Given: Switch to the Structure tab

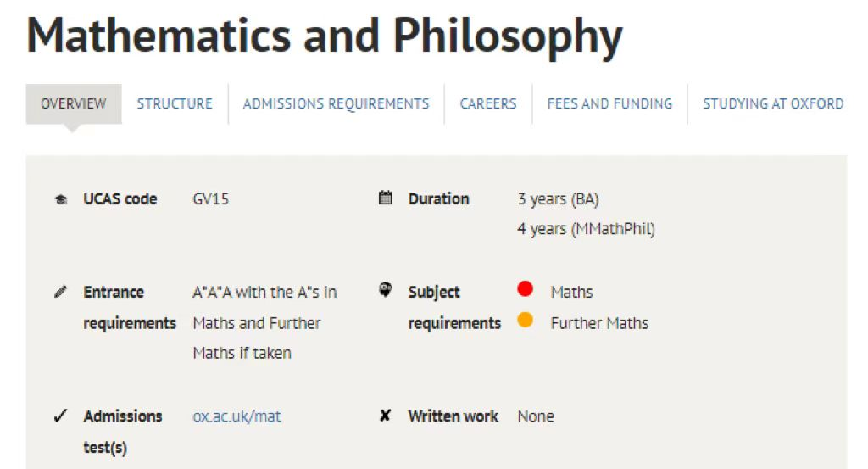Looking at the screenshot, I should click(x=175, y=104).
